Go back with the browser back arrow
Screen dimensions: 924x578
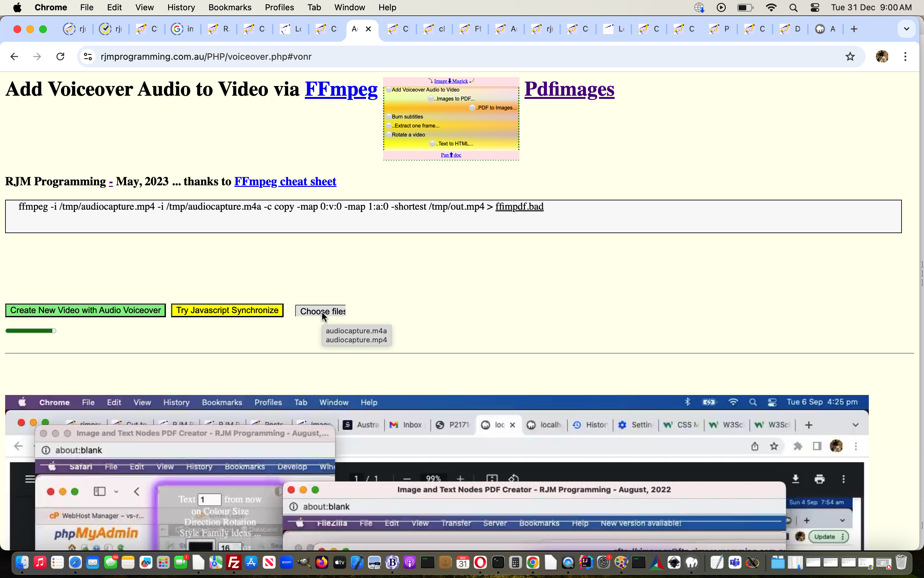pyautogui.click(x=14, y=57)
